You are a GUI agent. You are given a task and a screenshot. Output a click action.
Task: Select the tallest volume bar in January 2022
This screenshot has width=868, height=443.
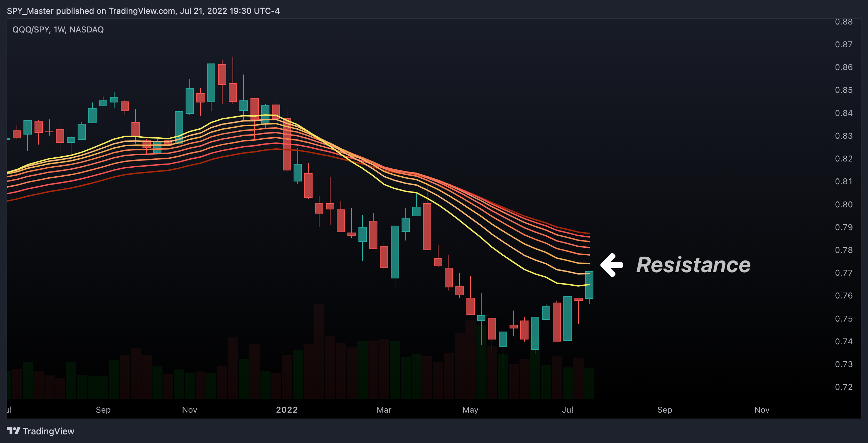click(x=319, y=352)
